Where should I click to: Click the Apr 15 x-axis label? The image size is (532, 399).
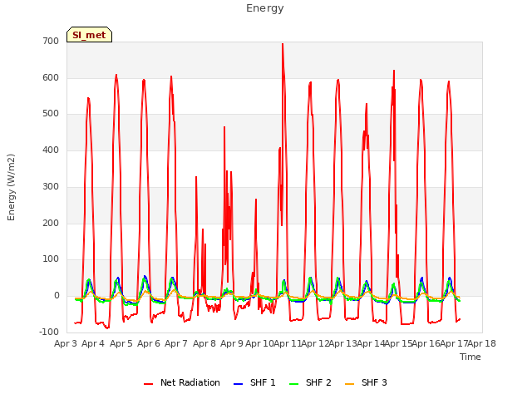[399, 343]
